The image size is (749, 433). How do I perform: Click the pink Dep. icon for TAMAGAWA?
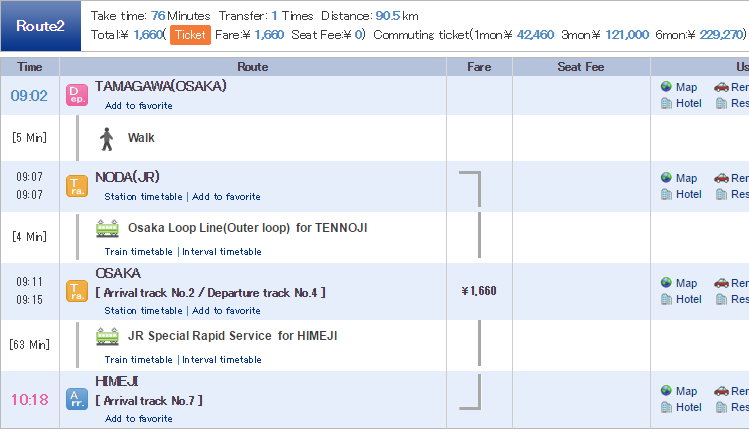click(77, 95)
